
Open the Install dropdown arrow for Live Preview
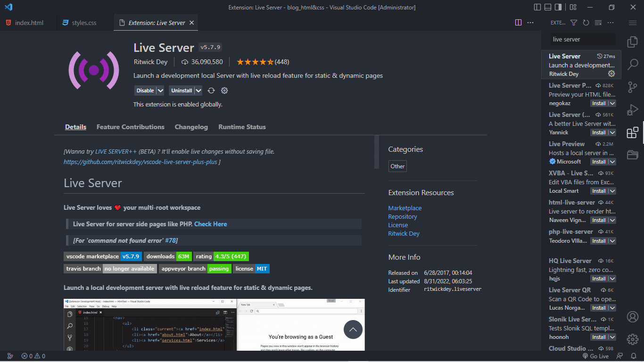[612, 162]
